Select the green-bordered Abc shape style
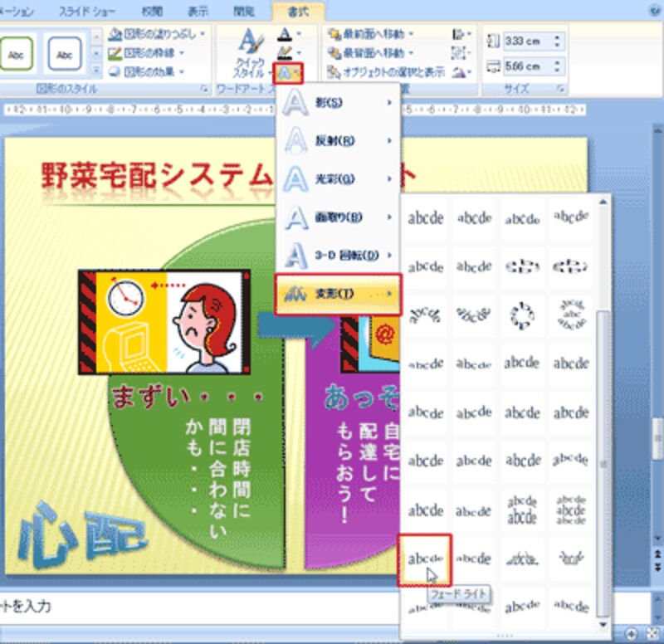This screenshot has height=644, width=664. 16,54
